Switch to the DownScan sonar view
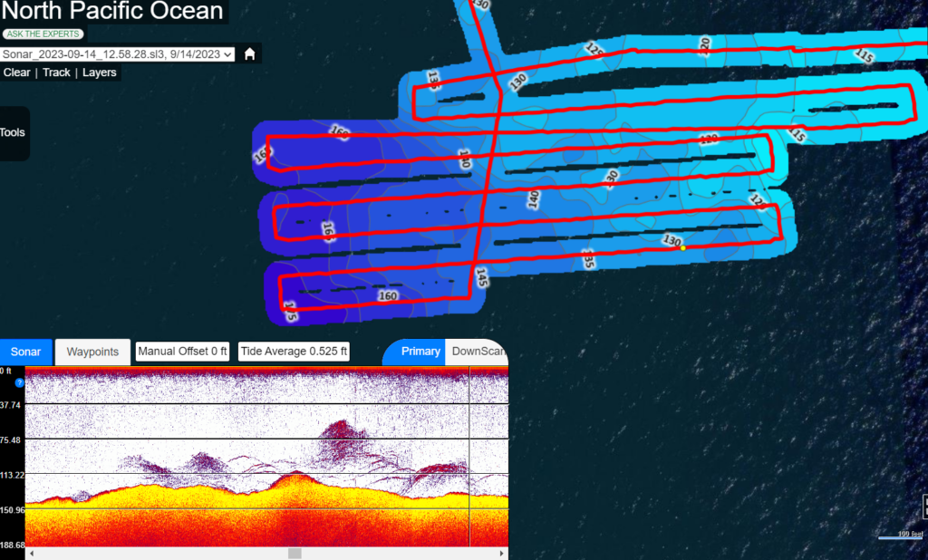Viewport: 928px width, 560px height. (478, 352)
